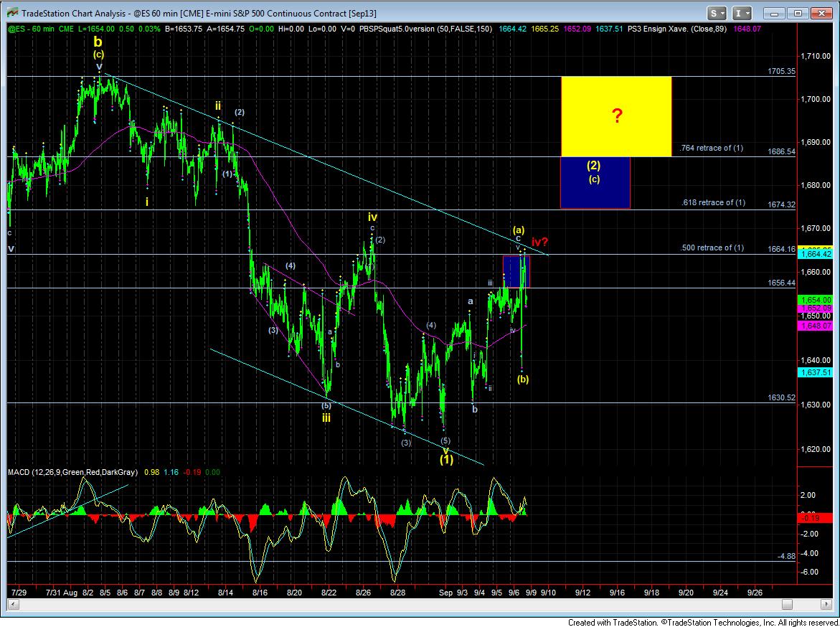Open the S dropdown in the title bar
The height and width of the screenshot is (627, 840).
pyautogui.click(x=716, y=13)
